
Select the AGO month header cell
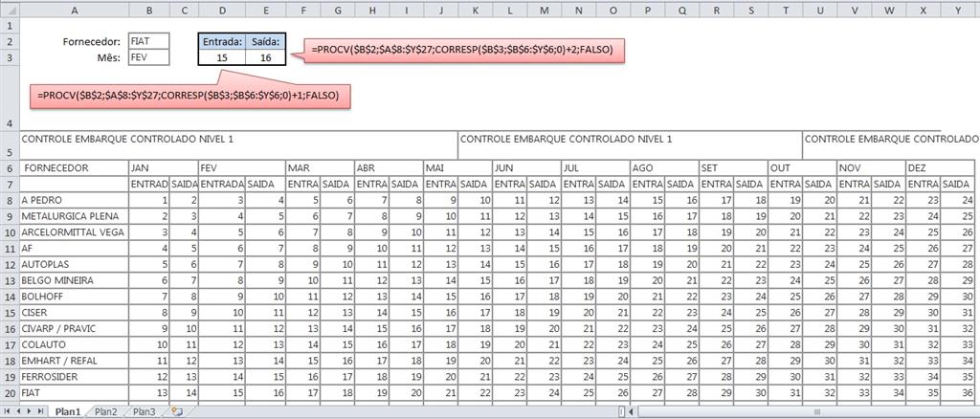[664, 168]
